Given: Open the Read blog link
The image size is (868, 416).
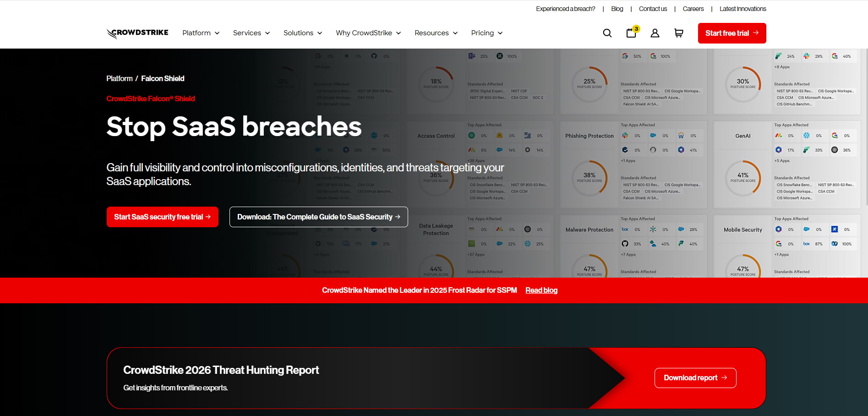Looking at the screenshot, I should [541, 290].
